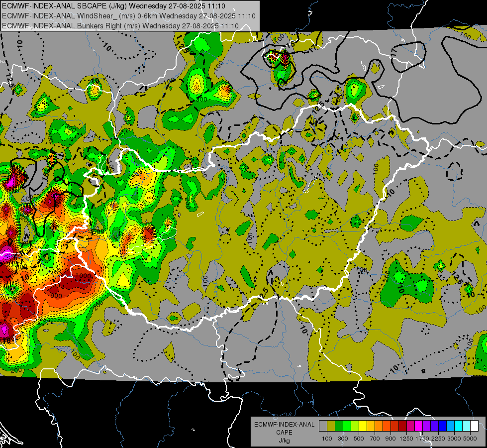Click the pure yellow 500 legend swatch
The image size is (487, 448).
coord(363,426)
